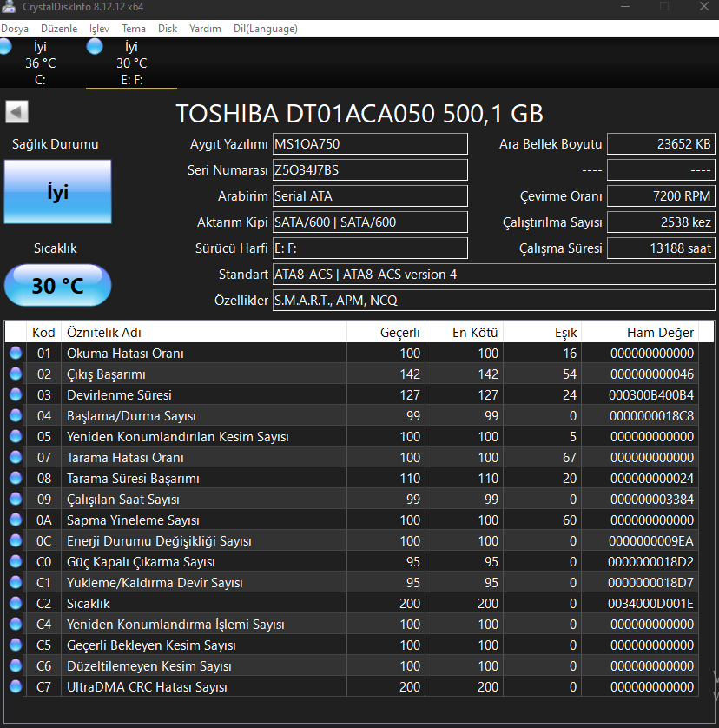Click the 30 °C temperature button
The width and height of the screenshot is (719, 728).
57,286
